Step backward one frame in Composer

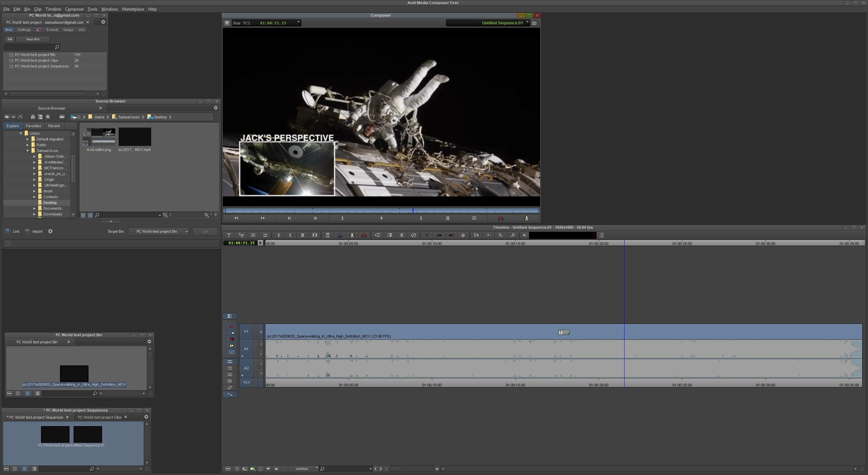pos(289,218)
